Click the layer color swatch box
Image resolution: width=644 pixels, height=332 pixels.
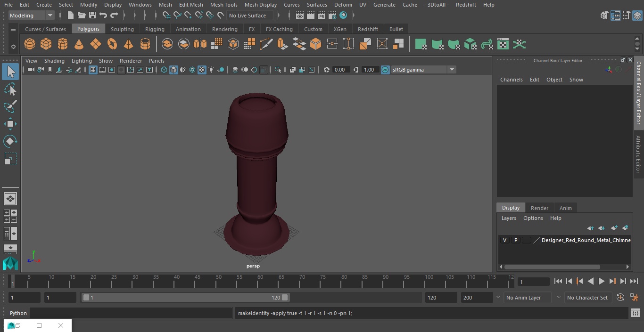pyautogui.click(x=527, y=240)
